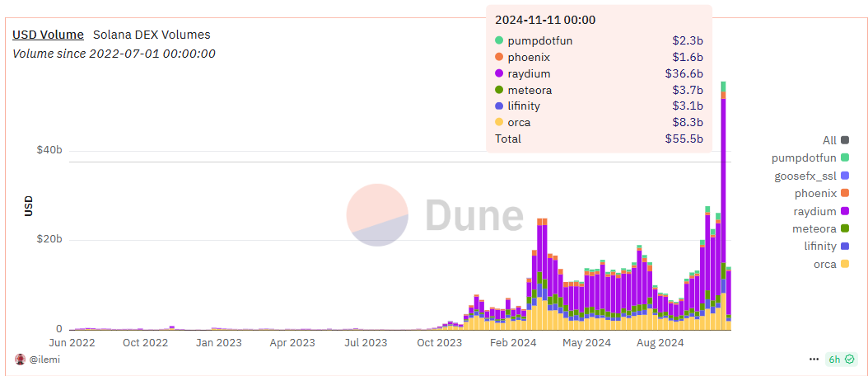
Task: Toggle the lifinity series in the legend
Action: (827, 247)
